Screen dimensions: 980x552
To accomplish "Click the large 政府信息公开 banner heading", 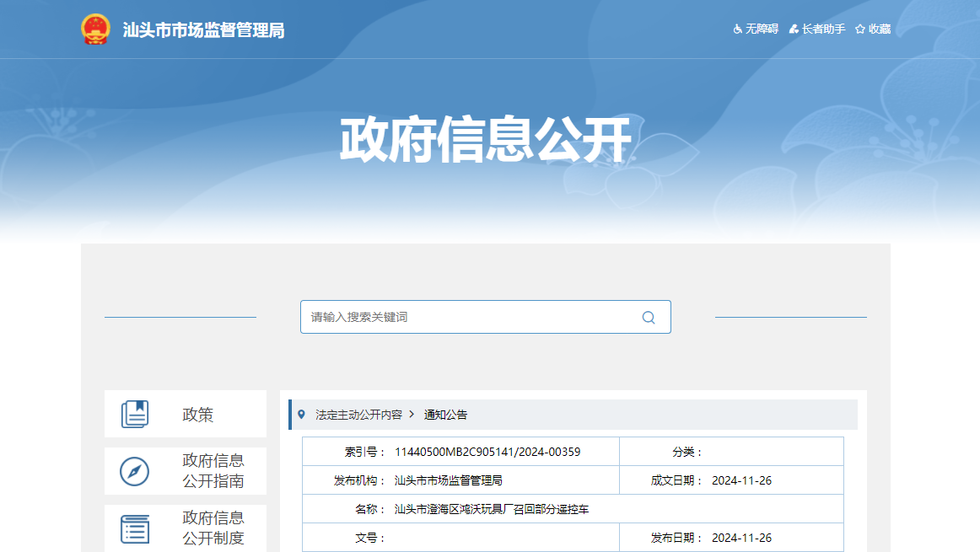I will (x=485, y=140).
